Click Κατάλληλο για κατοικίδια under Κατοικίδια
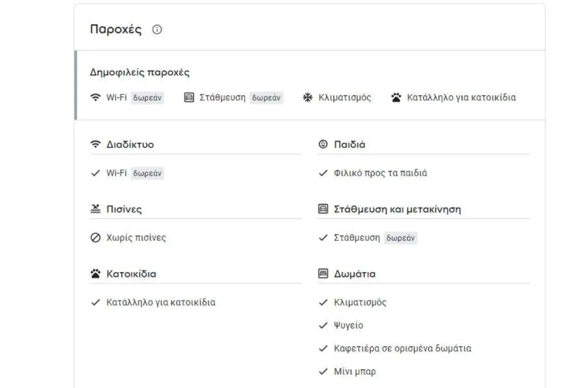Image resolution: width=588 pixels, height=388 pixels. coord(161,302)
